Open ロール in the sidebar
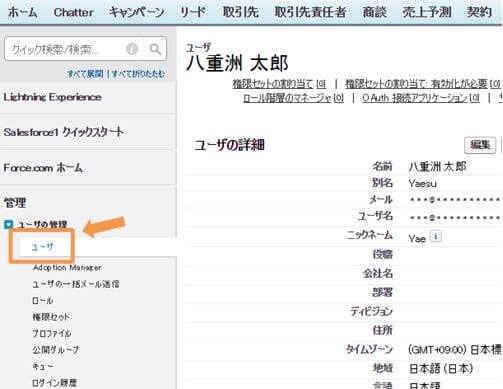 (x=42, y=301)
